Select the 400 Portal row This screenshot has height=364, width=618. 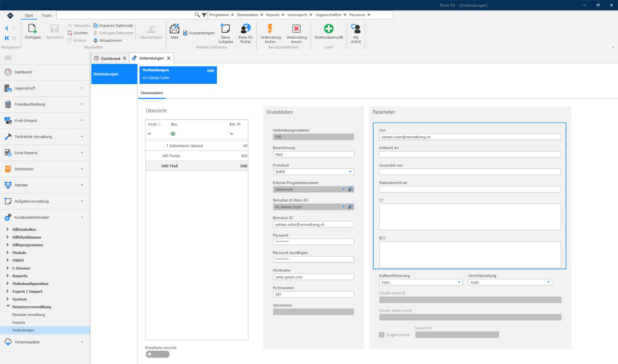(x=197, y=156)
